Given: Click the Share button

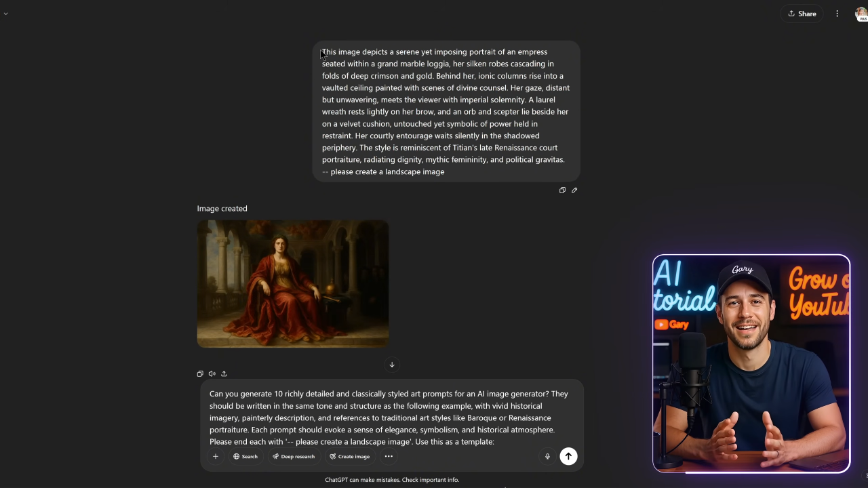Looking at the screenshot, I should click(x=802, y=14).
